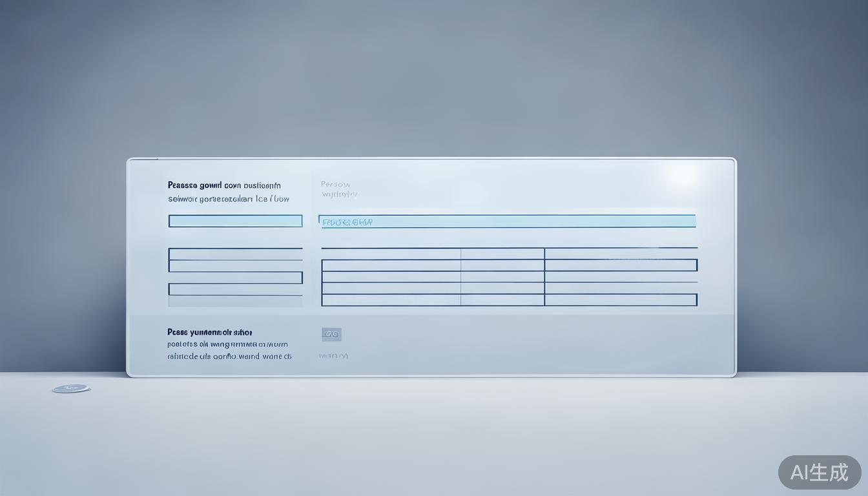Select the top-right cell of the right table
The width and height of the screenshot is (868, 496).
pos(621,254)
